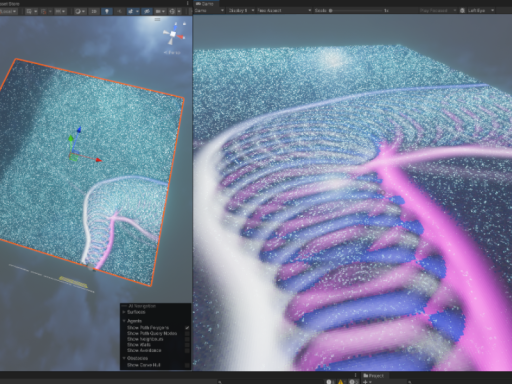This screenshot has width=512, height=384.
Task: Open Scene view more options (three dots)
Action: tap(188, 3)
